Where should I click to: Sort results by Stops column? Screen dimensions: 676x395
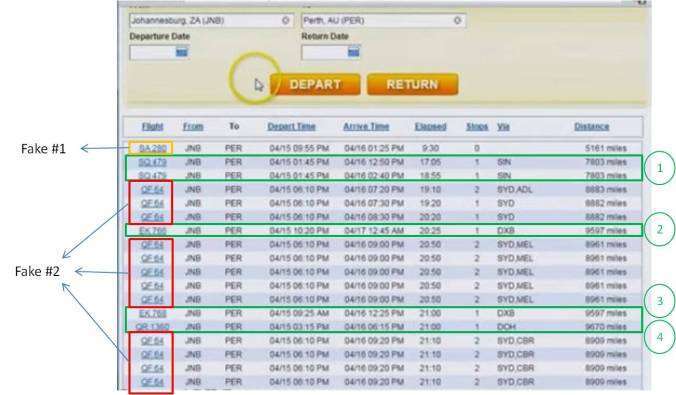(x=477, y=126)
